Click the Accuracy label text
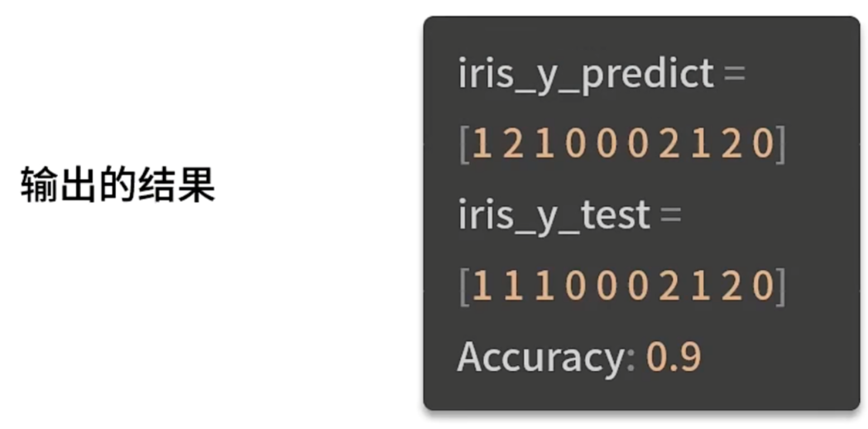 click(x=540, y=357)
